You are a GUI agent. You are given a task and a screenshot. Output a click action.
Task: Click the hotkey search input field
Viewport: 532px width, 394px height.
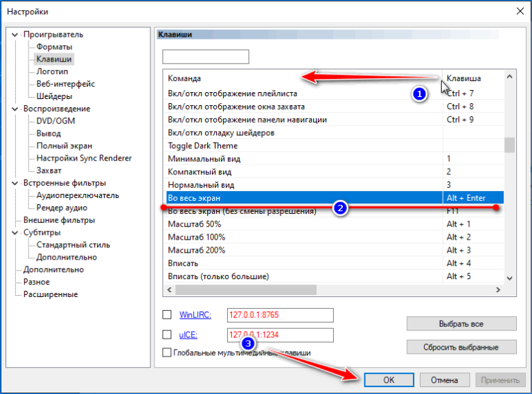pos(206,57)
